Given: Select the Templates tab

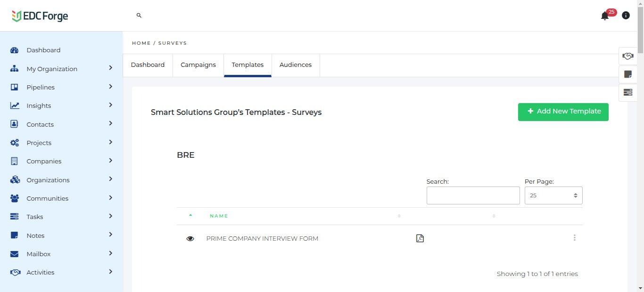Looking at the screenshot, I should point(248,65).
